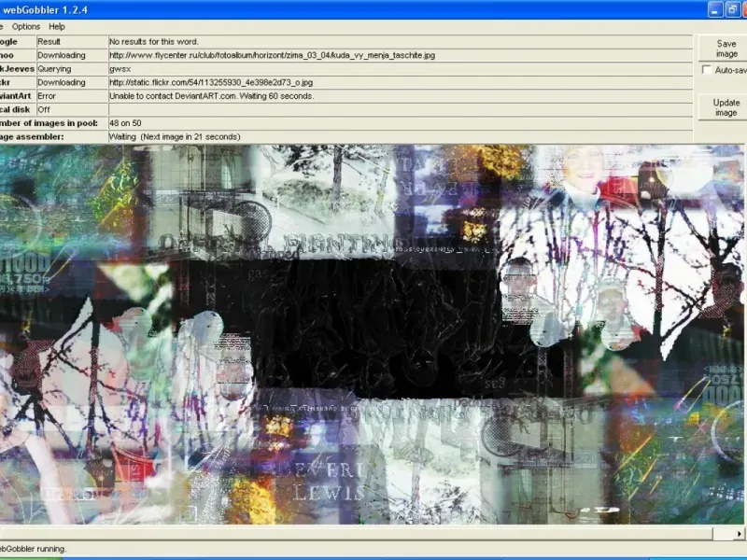Select the 'No results for this word.' text
The image size is (747, 560).
pyautogui.click(x=154, y=42)
